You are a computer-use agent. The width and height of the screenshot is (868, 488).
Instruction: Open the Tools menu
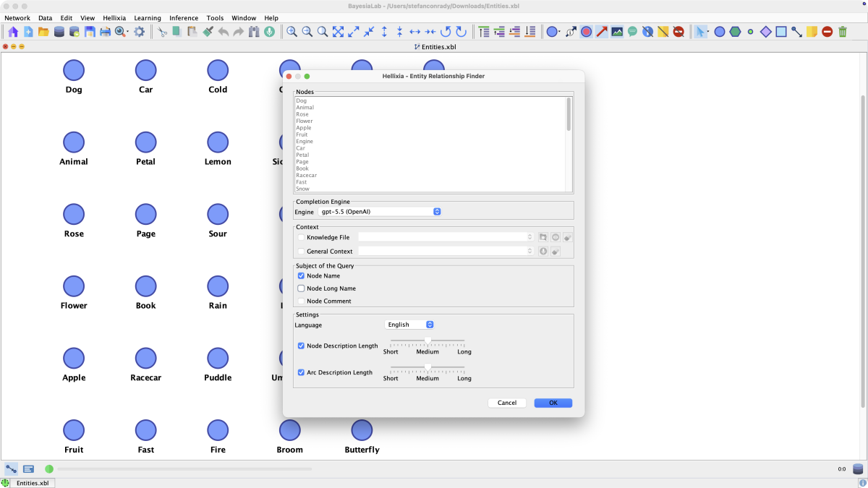pyautogui.click(x=215, y=18)
